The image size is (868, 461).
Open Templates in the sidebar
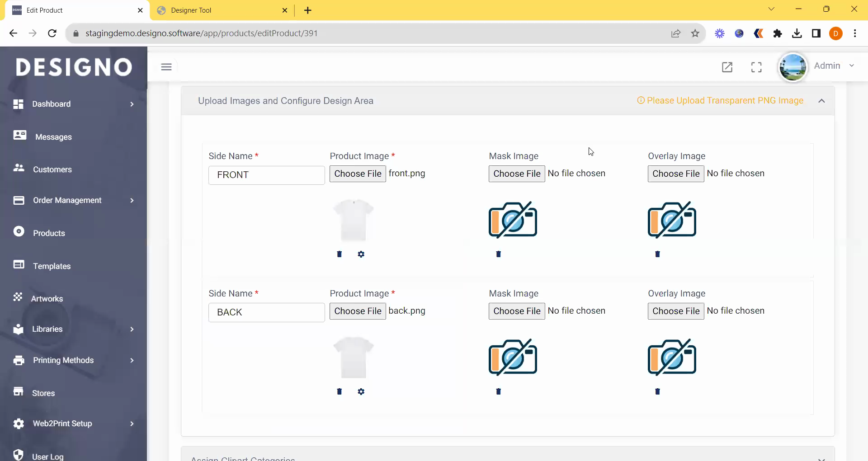tap(52, 266)
